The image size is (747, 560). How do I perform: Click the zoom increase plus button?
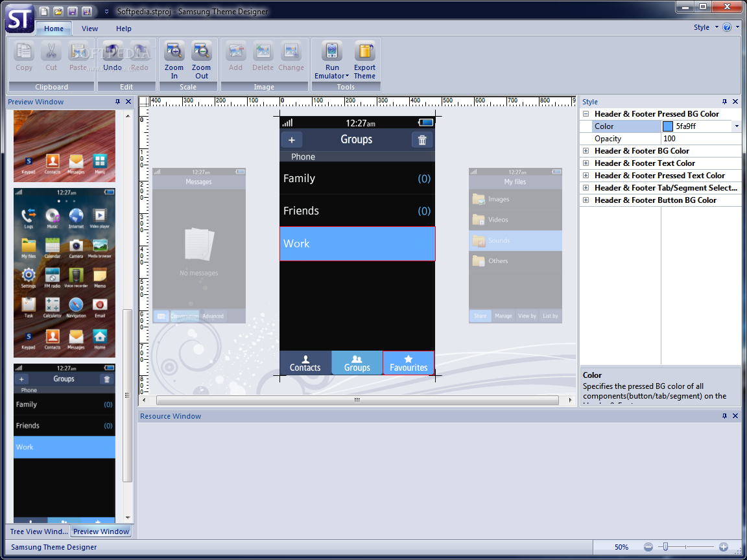coord(723,547)
